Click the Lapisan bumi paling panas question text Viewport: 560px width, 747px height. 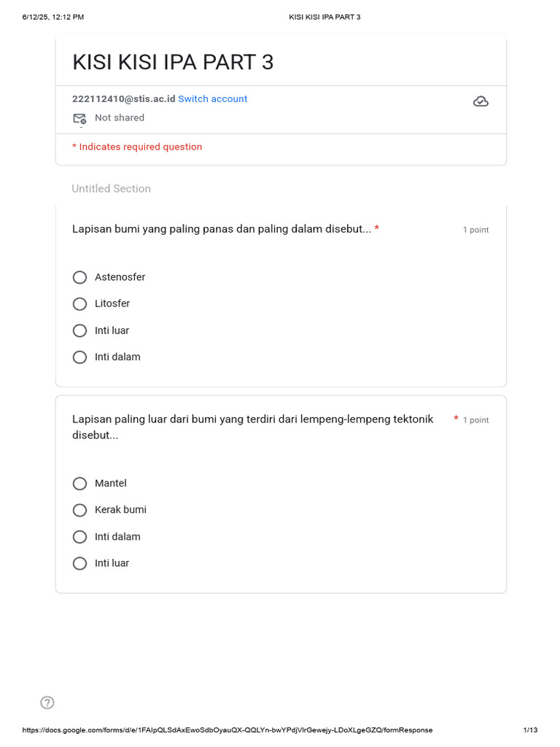click(x=222, y=229)
